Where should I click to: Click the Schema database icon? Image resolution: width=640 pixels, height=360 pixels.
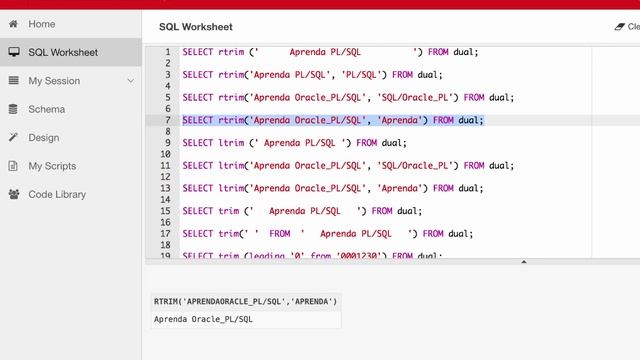(13, 109)
